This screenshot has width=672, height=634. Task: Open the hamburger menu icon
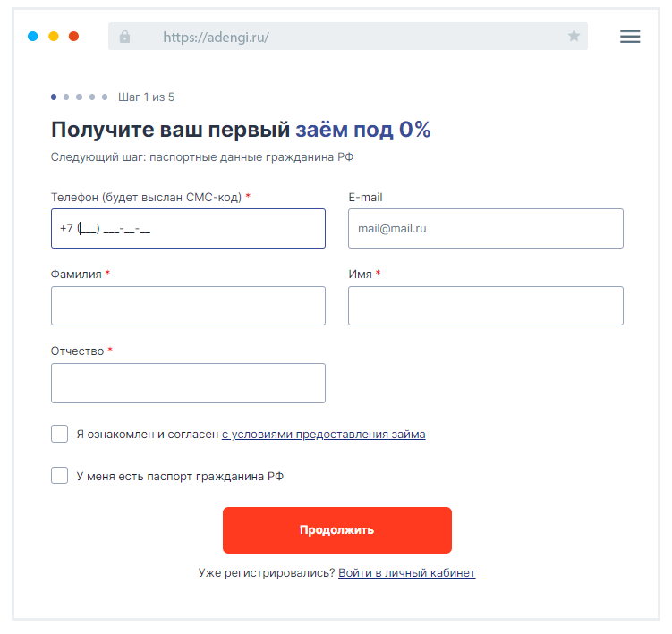(630, 37)
